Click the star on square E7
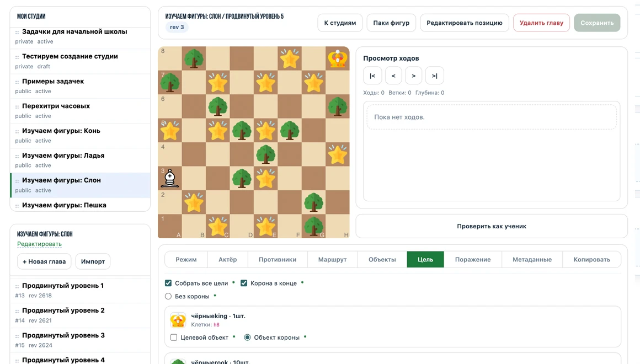This screenshot has height=364, width=640. 266,82
